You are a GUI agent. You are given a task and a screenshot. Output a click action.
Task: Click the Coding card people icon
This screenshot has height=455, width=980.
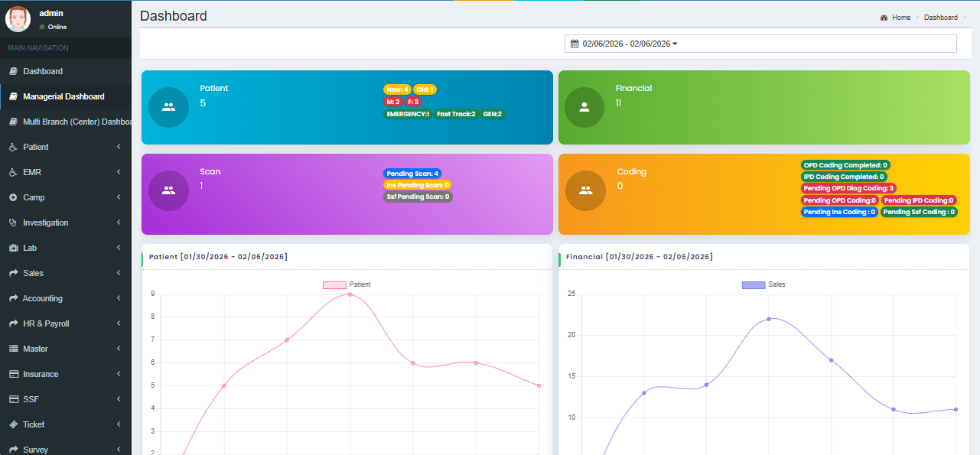point(585,191)
